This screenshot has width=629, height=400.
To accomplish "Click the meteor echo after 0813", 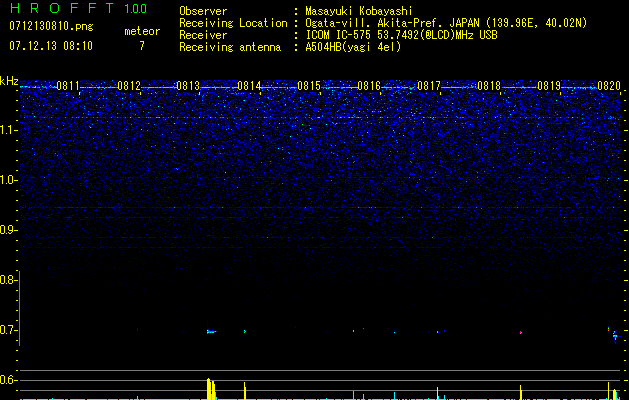I will [x=211, y=331].
